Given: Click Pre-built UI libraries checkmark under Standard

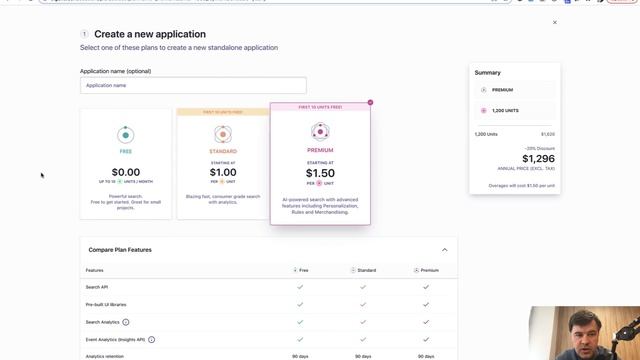Looking at the screenshot, I should point(363,304).
